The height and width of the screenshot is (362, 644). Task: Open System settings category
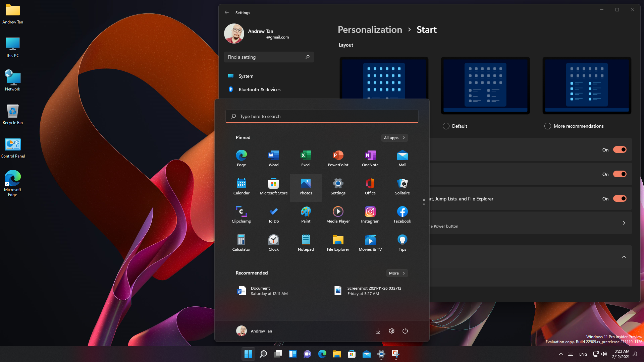[246, 76]
